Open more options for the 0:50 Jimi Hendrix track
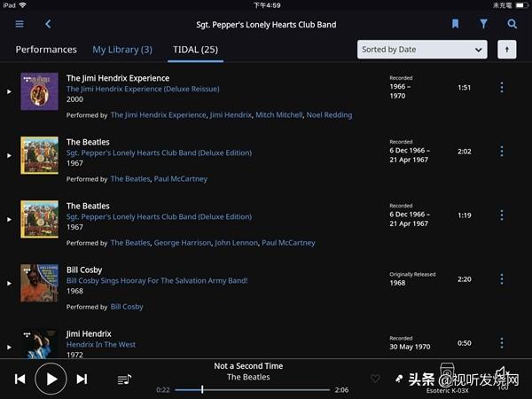The image size is (532, 399). [x=502, y=342]
